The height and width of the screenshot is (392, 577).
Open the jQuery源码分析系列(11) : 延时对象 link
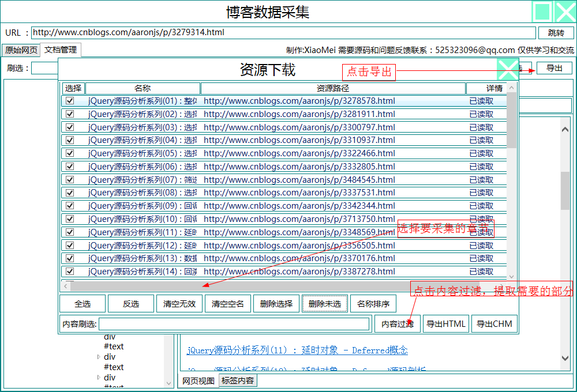297,350
